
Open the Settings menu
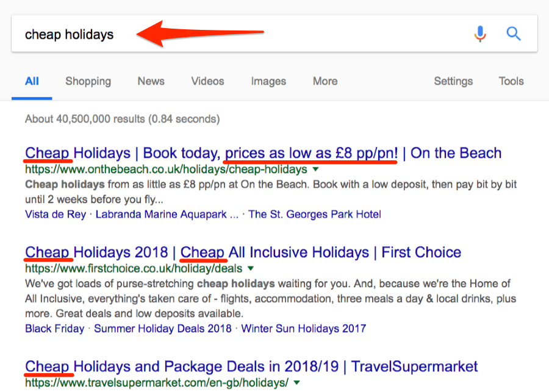453,81
